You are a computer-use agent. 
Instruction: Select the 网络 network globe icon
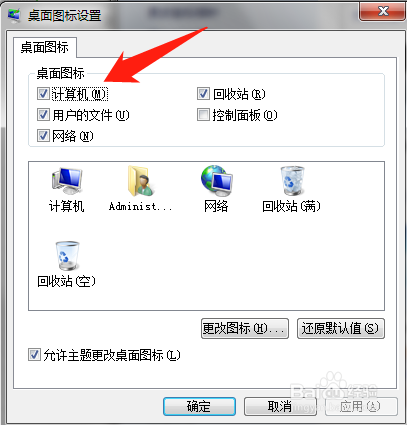(x=216, y=180)
